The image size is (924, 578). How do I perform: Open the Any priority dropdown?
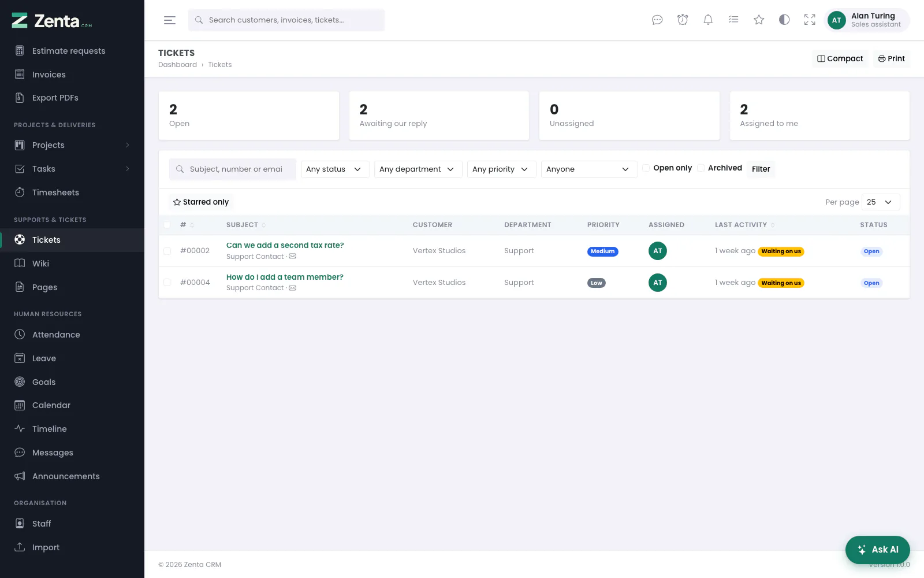tap(501, 169)
